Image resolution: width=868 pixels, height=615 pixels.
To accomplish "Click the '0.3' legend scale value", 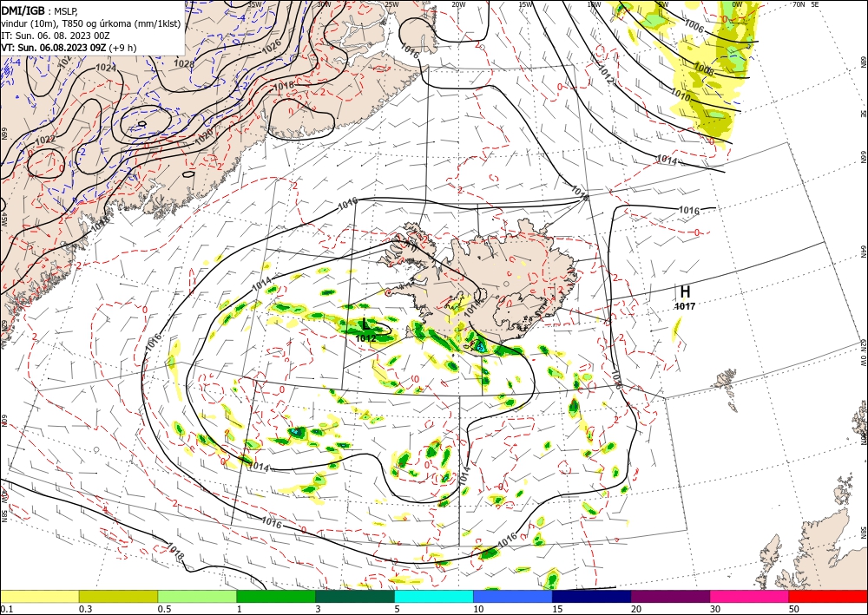I will coord(85,609).
